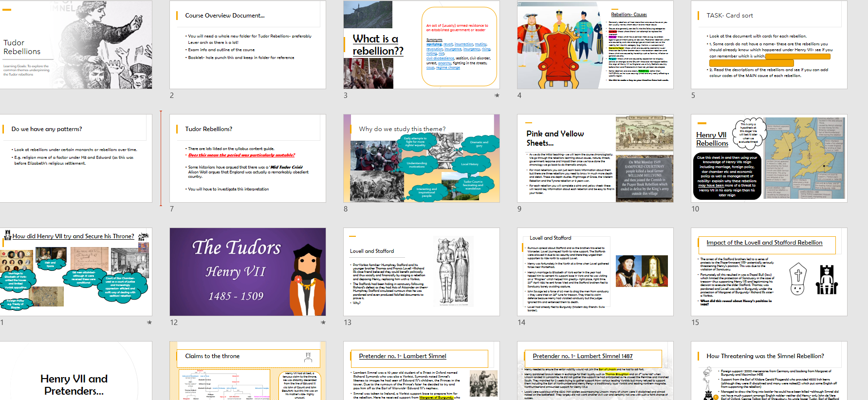Click the slide number 8 label
This screenshot has height=400, width=868.
[346, 209]
